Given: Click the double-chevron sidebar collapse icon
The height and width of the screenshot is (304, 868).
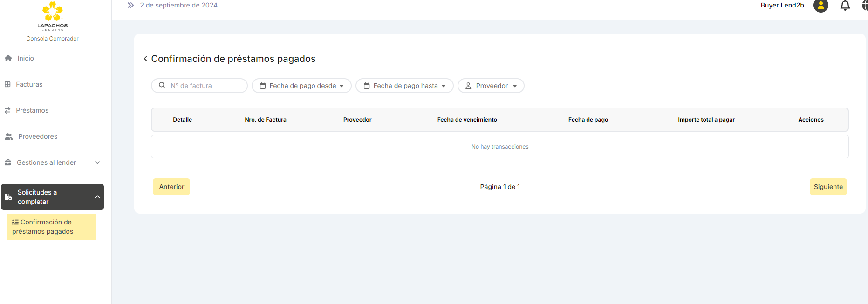Looking at the screenshot, I should 130,5.
